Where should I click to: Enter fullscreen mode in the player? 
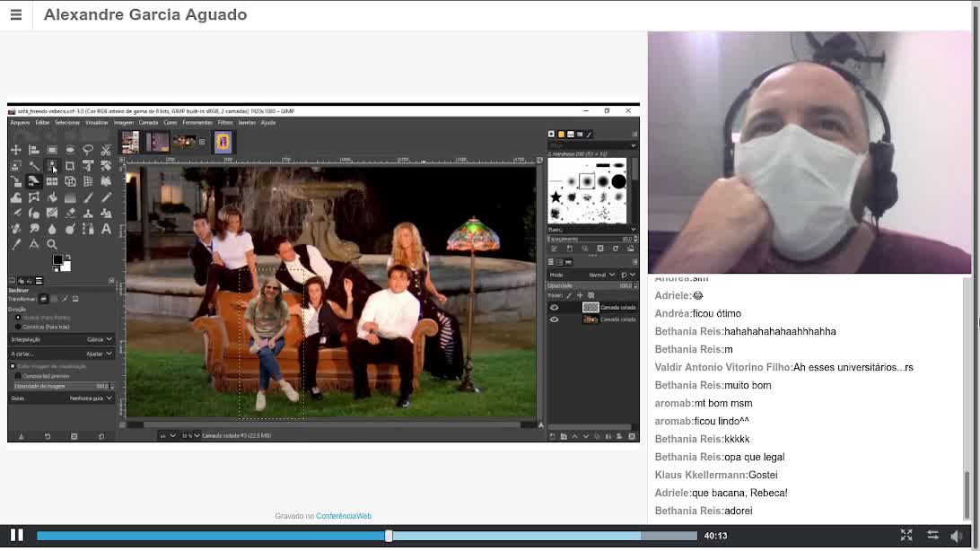(906, 536)
